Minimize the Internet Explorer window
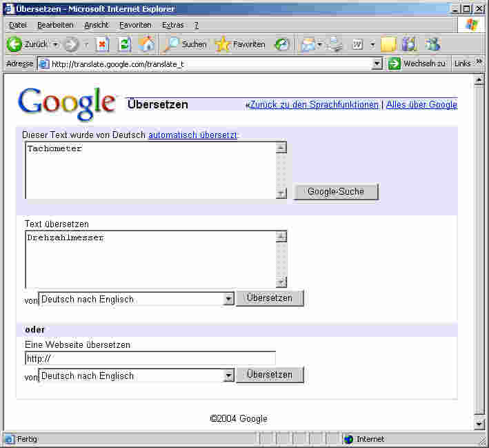Image resolution: width=489 pixels, height=448 pixels. click(455, 10)
